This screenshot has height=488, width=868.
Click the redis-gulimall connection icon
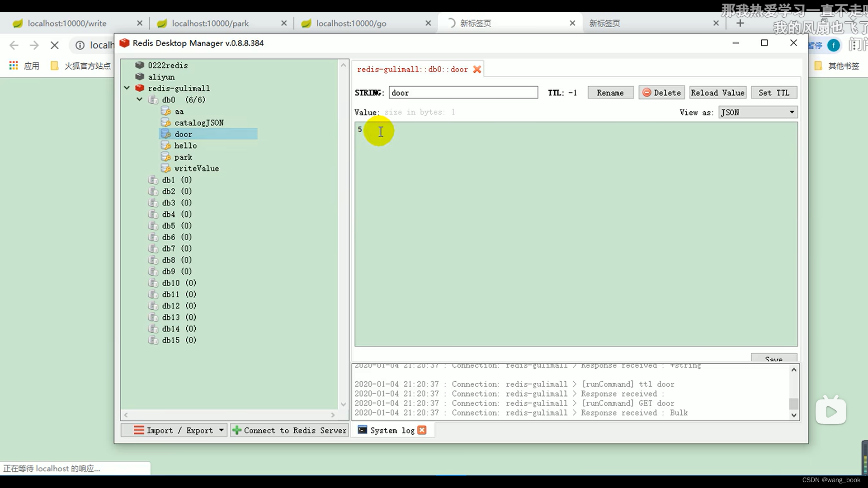[140, 88]
